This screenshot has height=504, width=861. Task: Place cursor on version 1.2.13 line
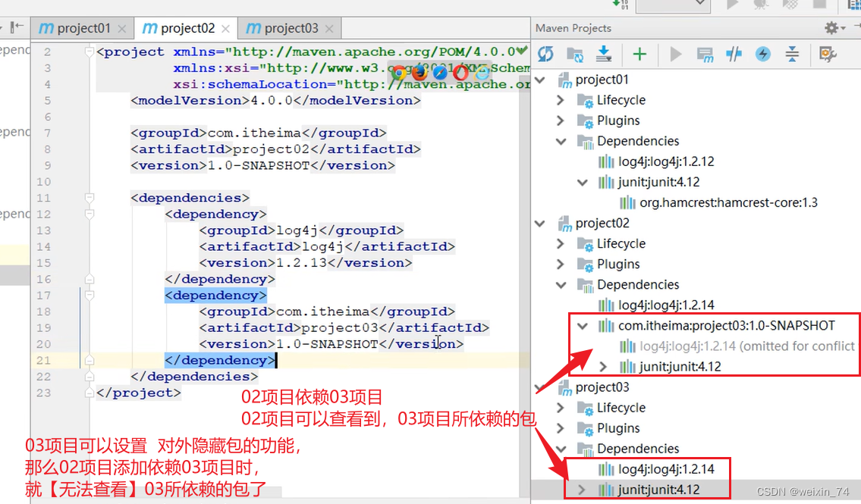tap(305, 263)
